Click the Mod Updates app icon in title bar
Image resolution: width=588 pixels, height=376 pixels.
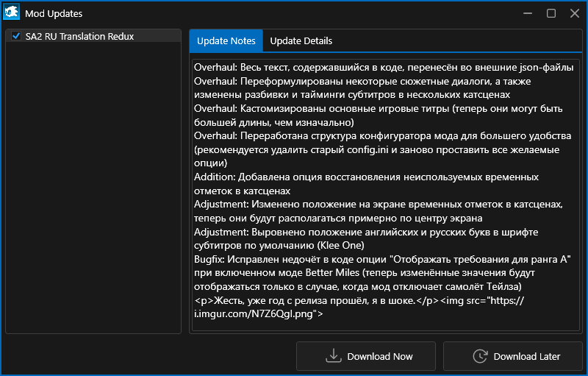(x=12, y=13)
